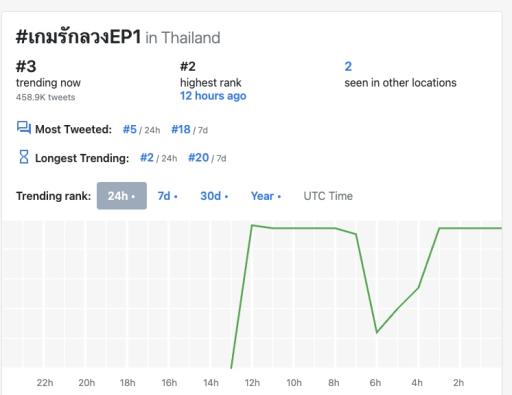This screenshot has height=395, width=512.
Task: Click the Longest Trending hourglass icon
Action: pyautogui.click(x=24, y=157)
